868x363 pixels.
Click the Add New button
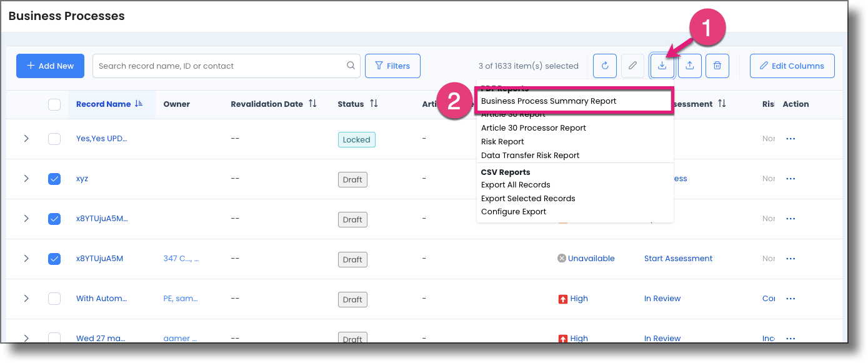(x=50, y=66)
